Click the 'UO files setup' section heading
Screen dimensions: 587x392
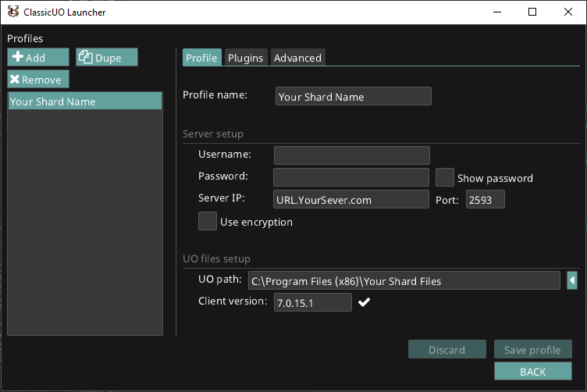click(x=216, y=258)
